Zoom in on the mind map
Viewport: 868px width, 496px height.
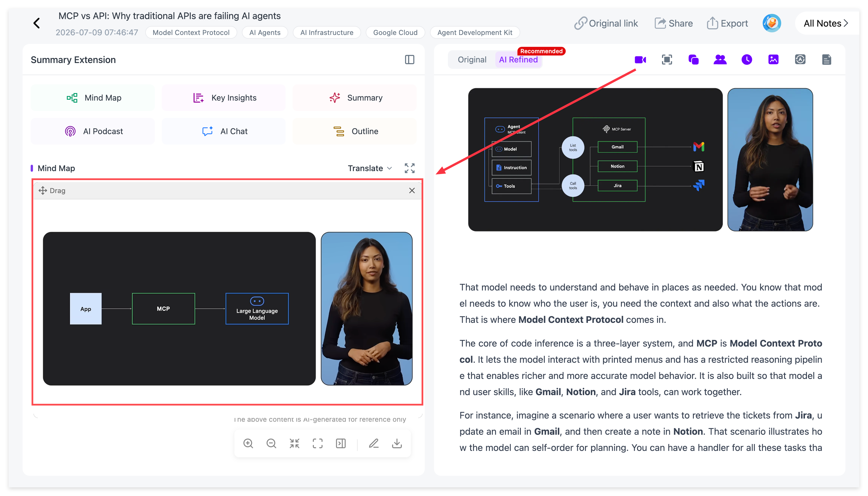pos(248,443)
